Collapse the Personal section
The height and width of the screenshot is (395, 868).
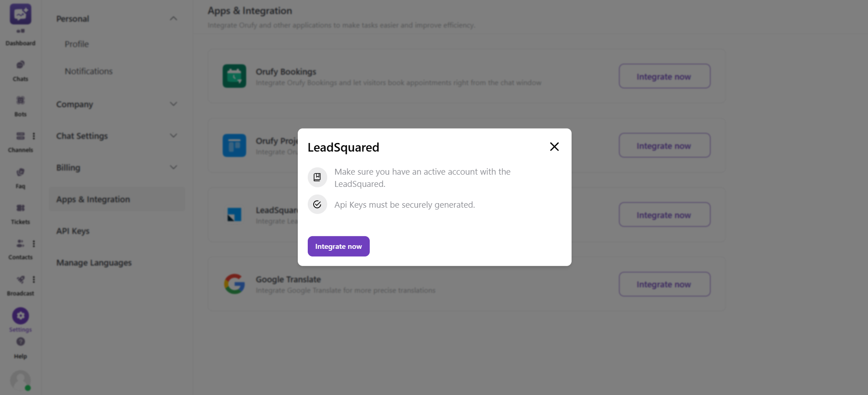pyautogui.click(x=173, y=18)
